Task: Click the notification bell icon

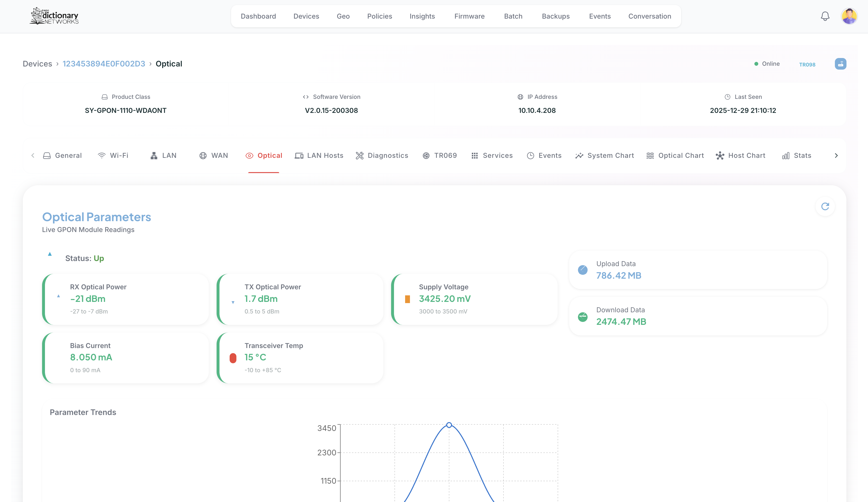Action: [825, 16]
